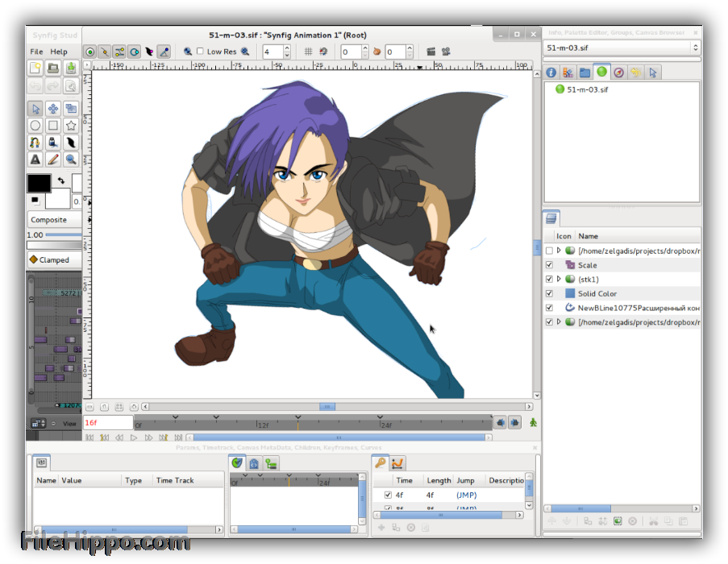Screen dimensions: 728x564
Task: Expand the bottom /home/zelgadis layer
Action: (x=559, y=321)
